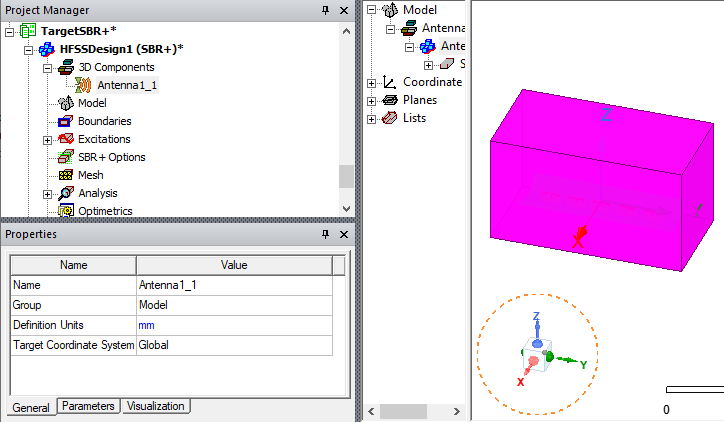724x422 pixels.
Task: Click the Target Coordinate System value cell
Action: [233, 345]
